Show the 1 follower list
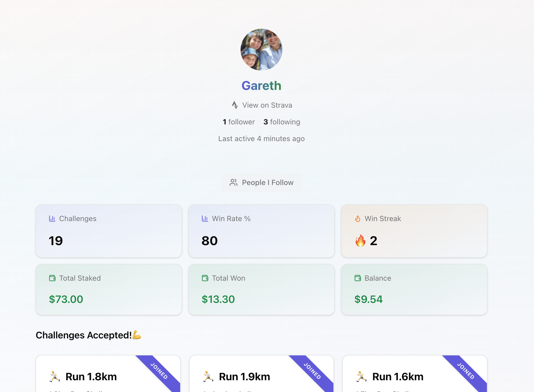This screenshot has height=392, width=534. [x=238, y=122]
